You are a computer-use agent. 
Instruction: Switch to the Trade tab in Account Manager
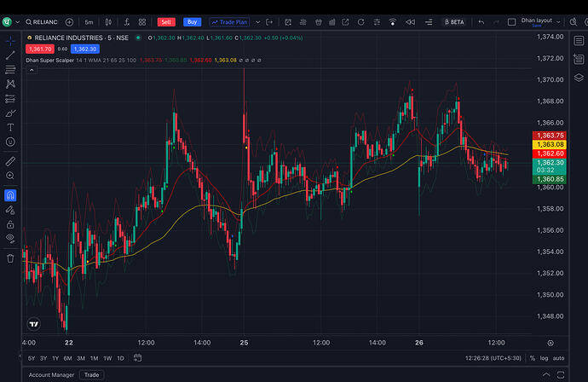tap(91, 375)
